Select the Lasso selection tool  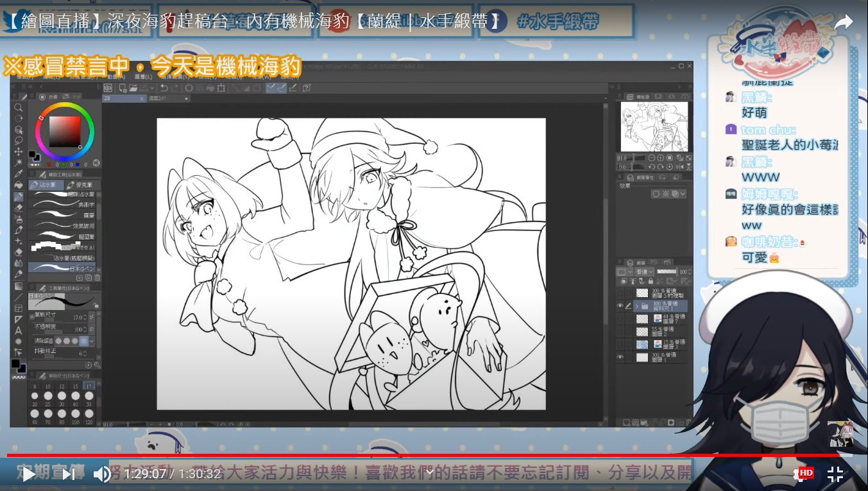pos(19,141)
